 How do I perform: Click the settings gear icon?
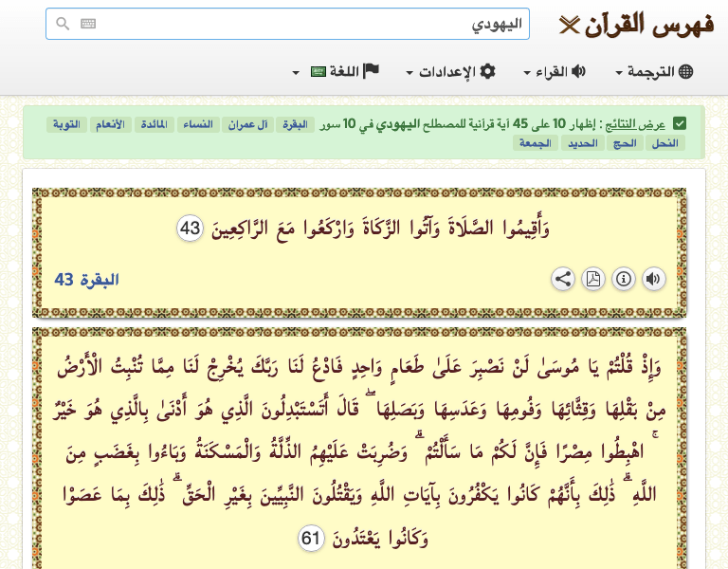[487, 71]
